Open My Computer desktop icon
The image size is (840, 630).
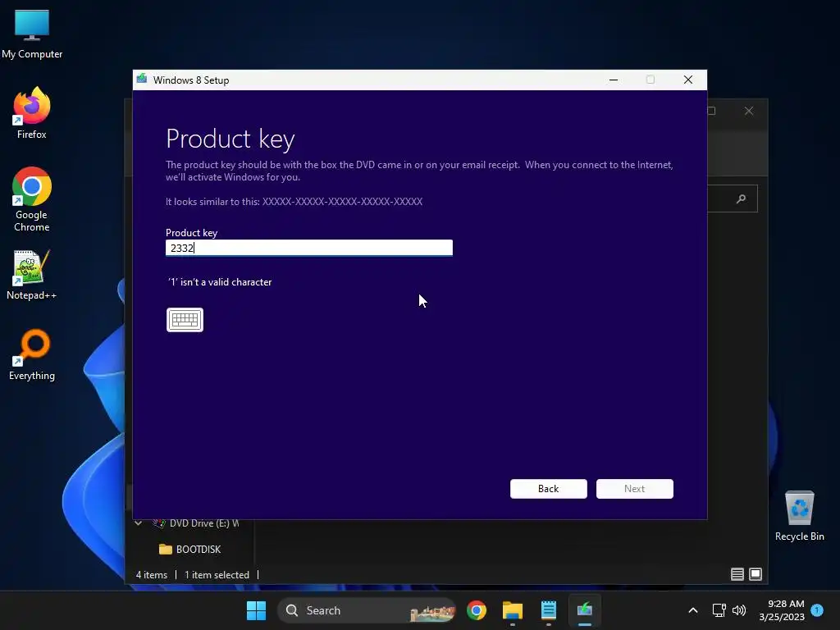click(x=32, y=33)
